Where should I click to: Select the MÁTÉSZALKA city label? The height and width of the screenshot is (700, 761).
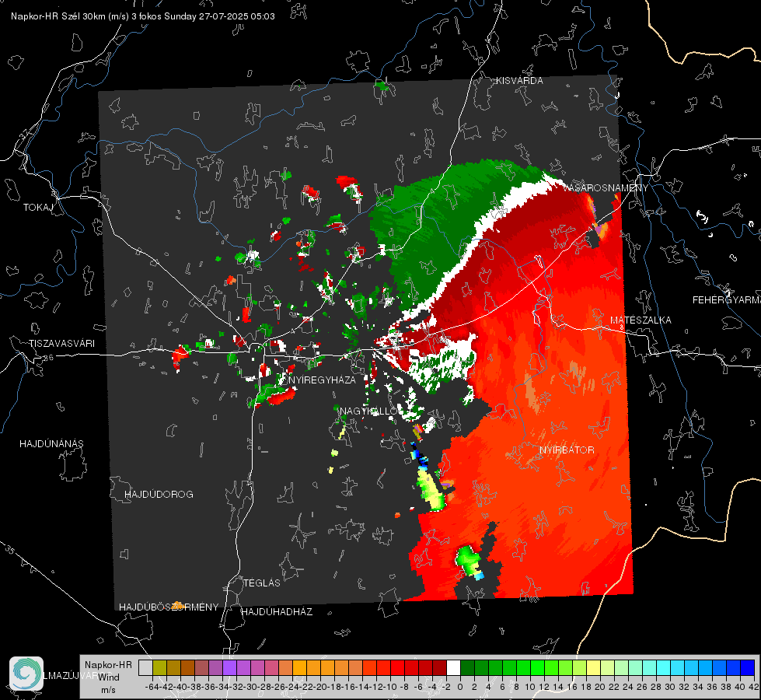point(641,320)
